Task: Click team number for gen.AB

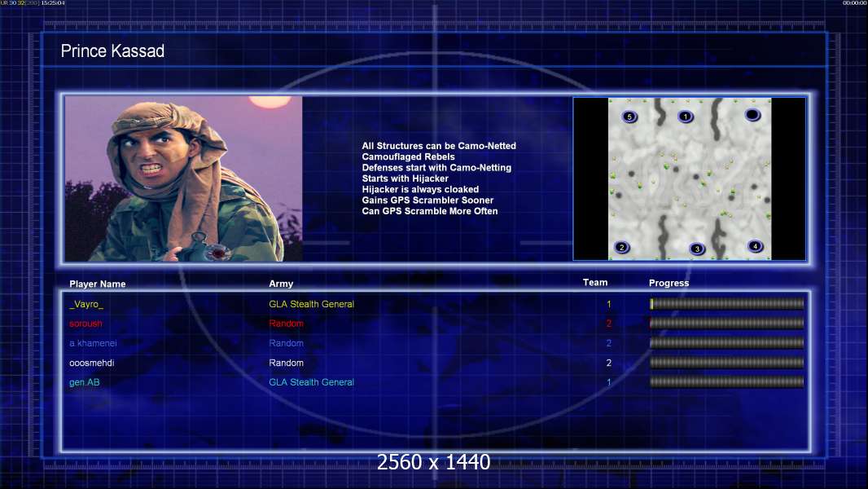Action: coord(609,382)
